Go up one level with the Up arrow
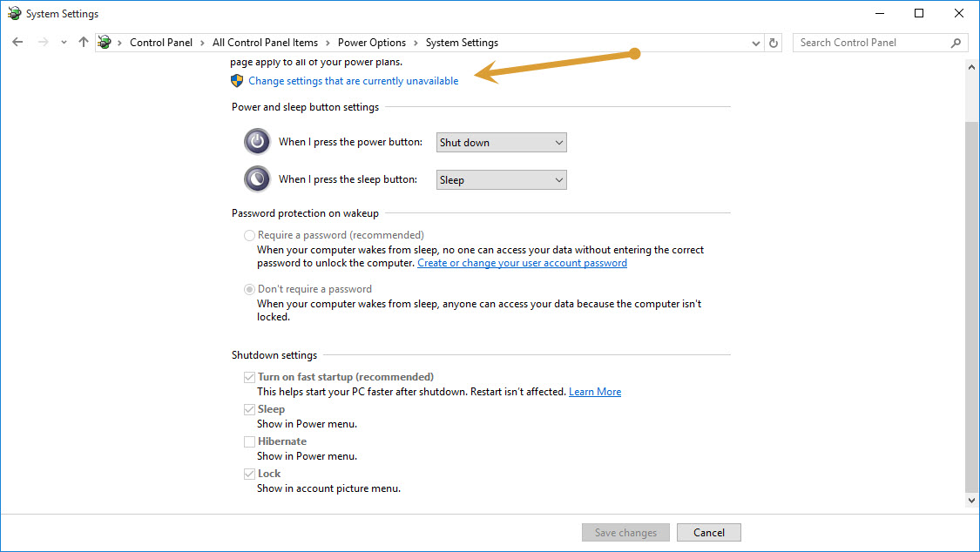Screen dimensions: 980x552 [83, 43]
